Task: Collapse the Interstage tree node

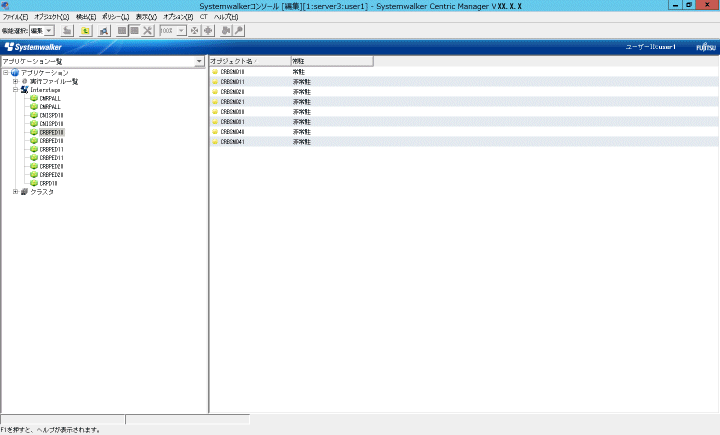Action: point(15,89)
